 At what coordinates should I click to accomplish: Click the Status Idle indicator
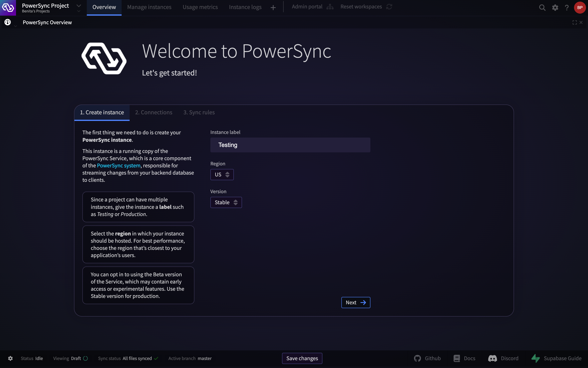coord(32,358)
